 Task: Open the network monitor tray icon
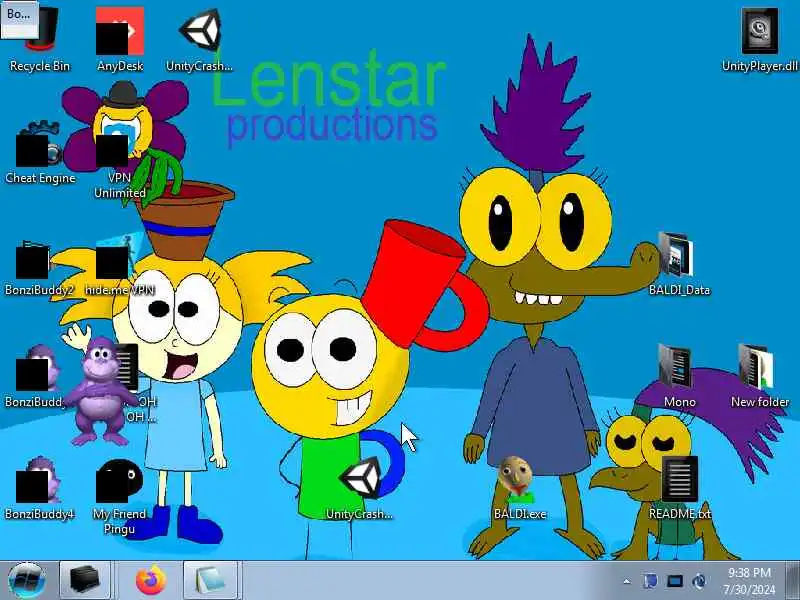tap(674, 581)
